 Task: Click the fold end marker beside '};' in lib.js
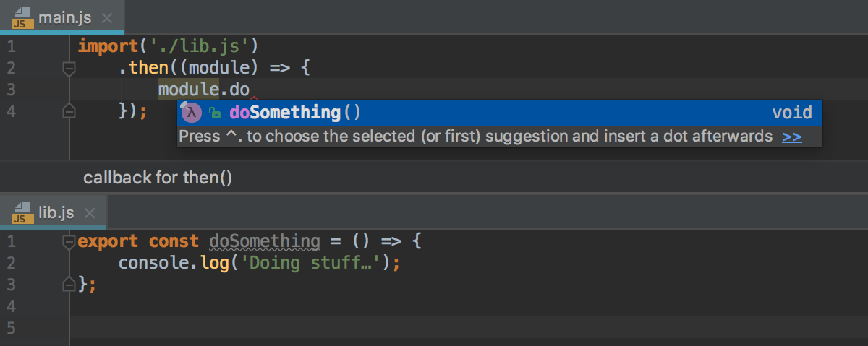[69, 284]
